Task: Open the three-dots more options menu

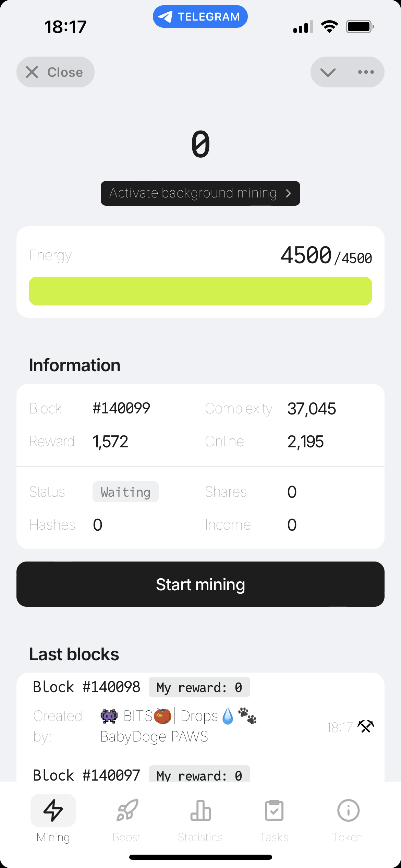Action: click(366, 72)
